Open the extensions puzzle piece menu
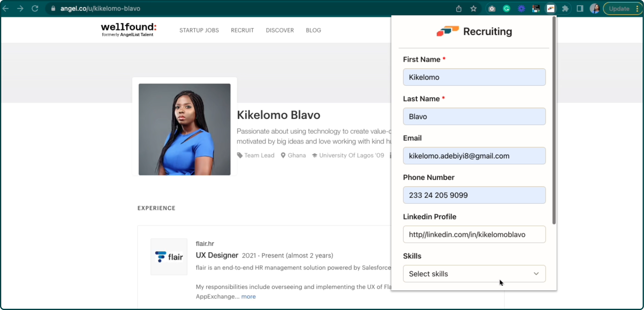The height and width of the screenshot is (310, 644). point(565,9)
